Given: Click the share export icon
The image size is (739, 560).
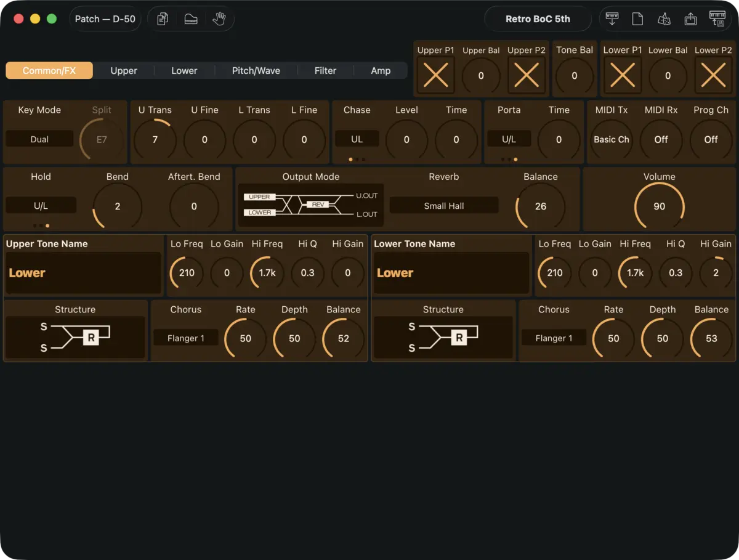Looking at the screenshot, I should click(x=690, y=19).
